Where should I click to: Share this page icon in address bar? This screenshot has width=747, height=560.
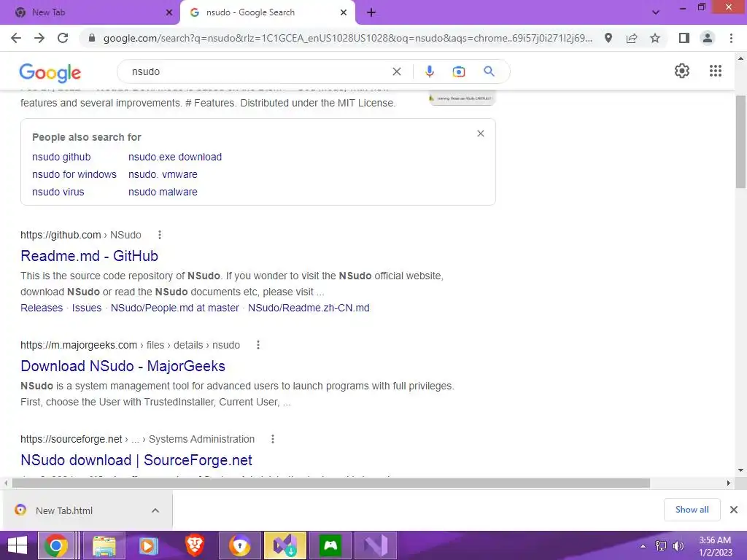632,38
